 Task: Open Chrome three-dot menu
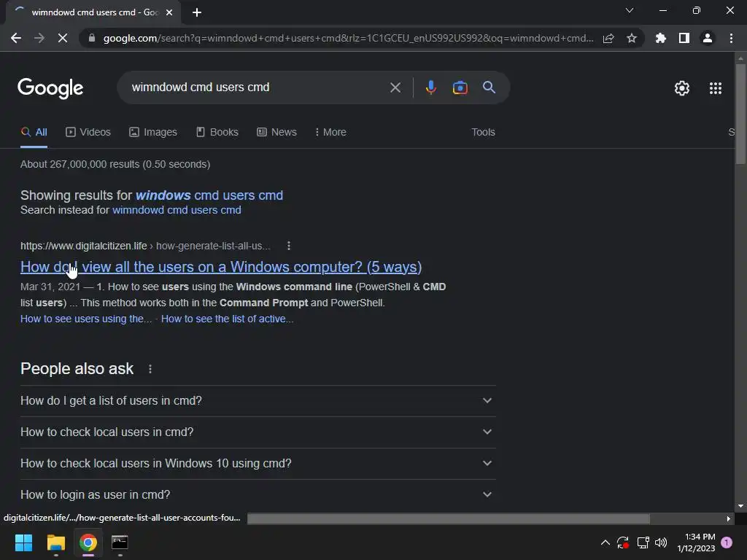[x=731, y=38]
